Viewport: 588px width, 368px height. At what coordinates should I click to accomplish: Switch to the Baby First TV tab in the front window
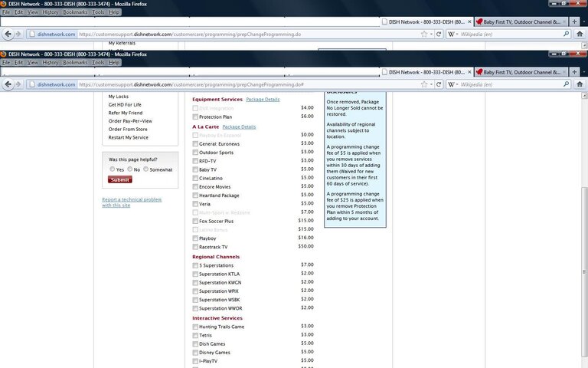tap(521, 72)
